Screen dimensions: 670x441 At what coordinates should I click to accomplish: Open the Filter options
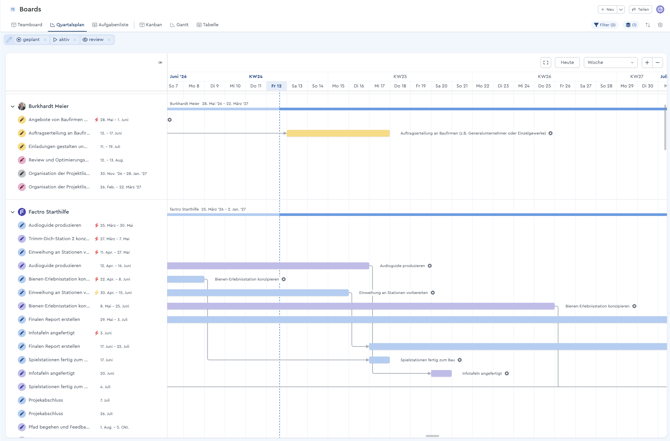click(x=605, y=25)
